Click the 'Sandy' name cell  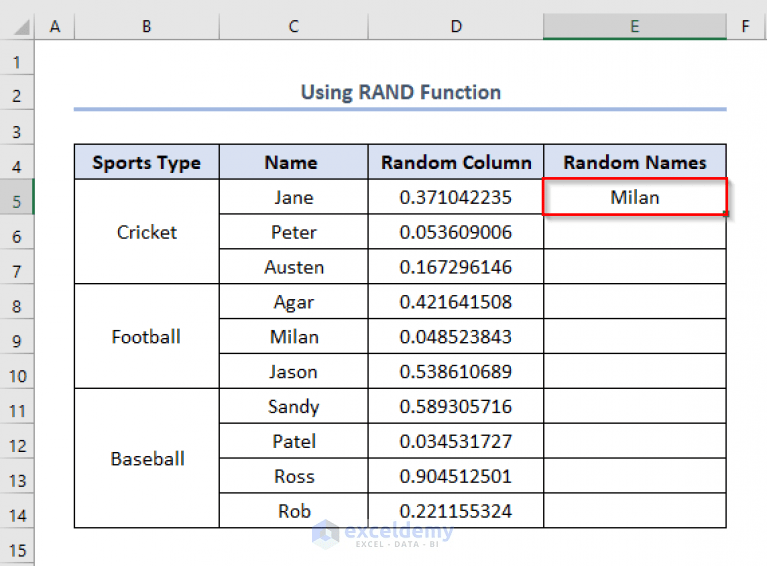[x=293, y=407]
